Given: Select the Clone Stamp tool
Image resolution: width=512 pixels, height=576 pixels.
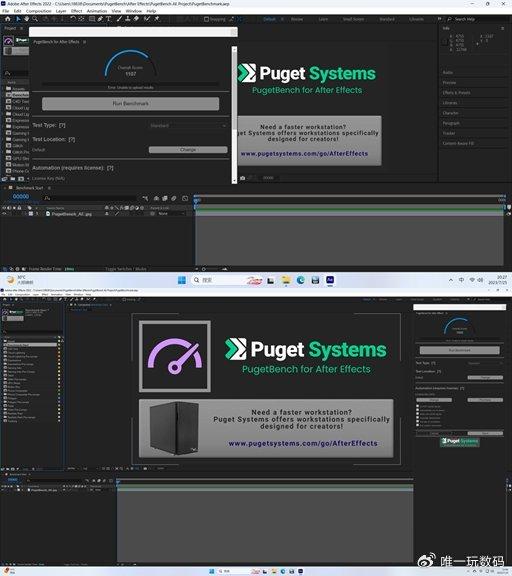Looking at the screenshot, I should coord(127,19).
